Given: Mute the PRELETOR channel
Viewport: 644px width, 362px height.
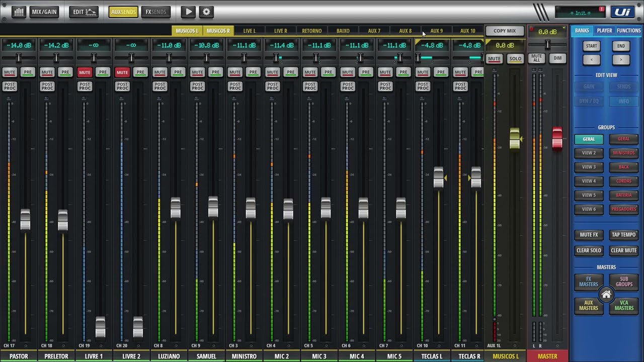Looking at the screenshot, I should click(x=47, y=72).
